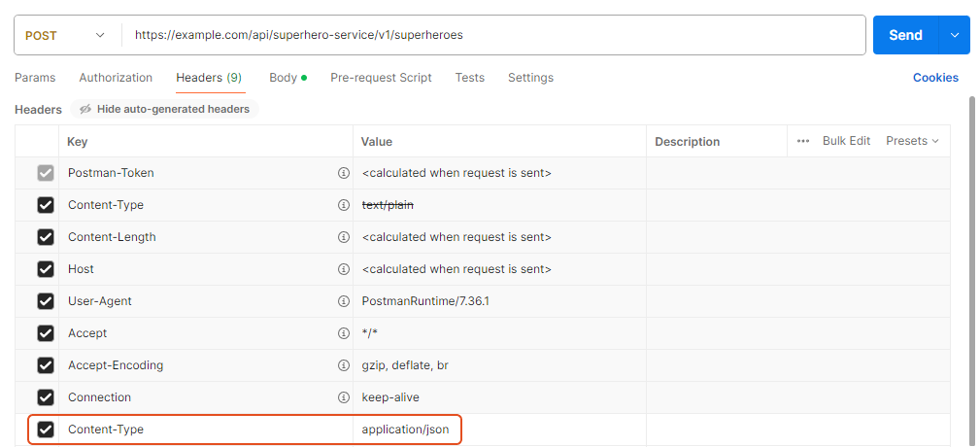This screenshot has height=447, width=980.
Task: Click info icon for Host header
Action: coord(343,269)
